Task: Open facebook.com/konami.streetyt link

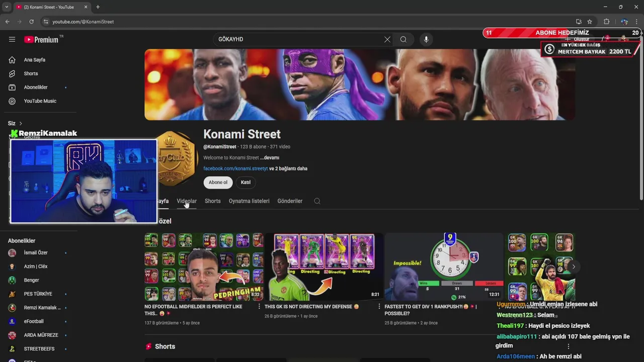Action: pos(235,169)
